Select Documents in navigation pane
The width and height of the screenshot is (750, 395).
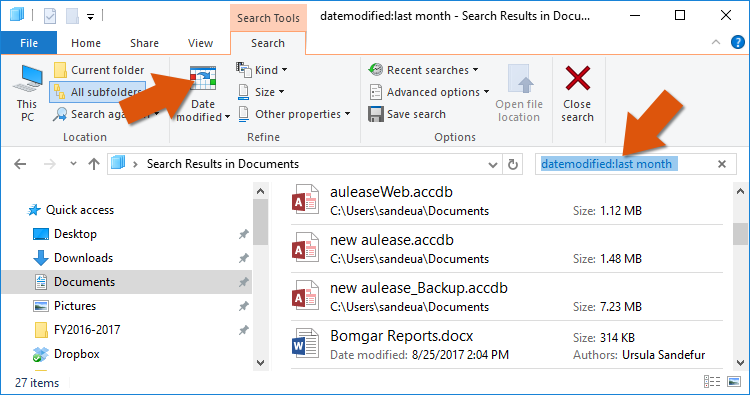click(x=127, y=282)
